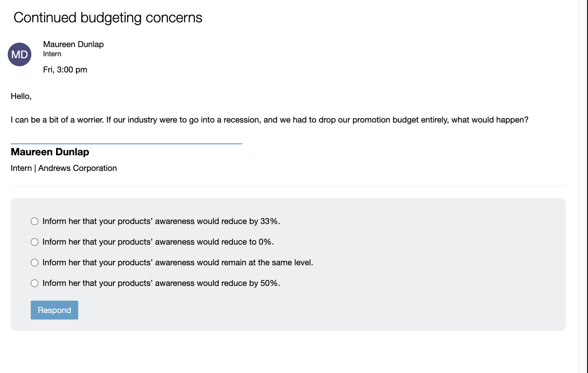Click the Fri, 3:00 pm timestamp
This screenshot has height=373, width=588.
(65, 70)
